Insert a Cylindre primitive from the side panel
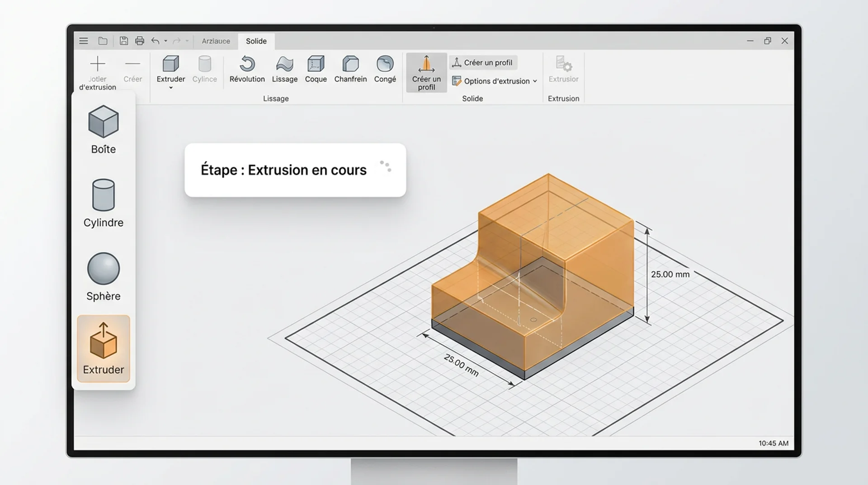 pos(104,203)
